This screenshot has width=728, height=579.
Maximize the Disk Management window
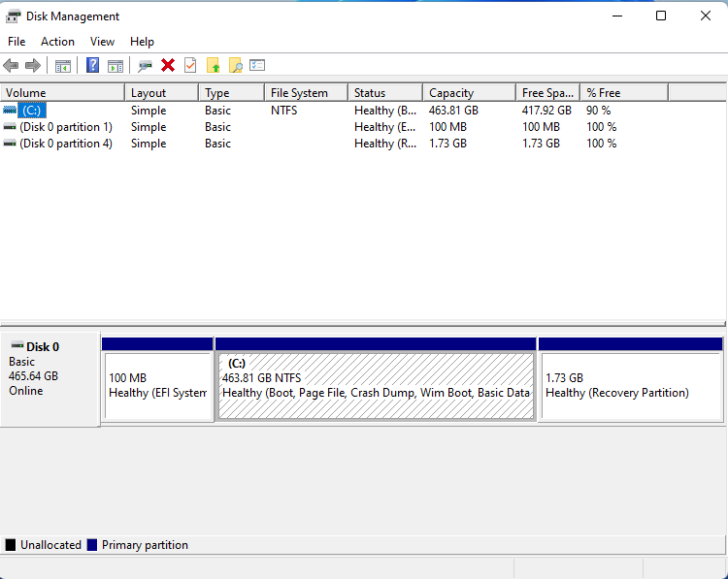661,16
